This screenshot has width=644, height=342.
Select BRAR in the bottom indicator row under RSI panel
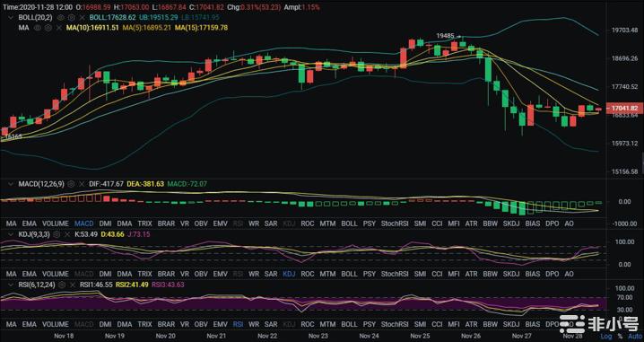[166, 324]
